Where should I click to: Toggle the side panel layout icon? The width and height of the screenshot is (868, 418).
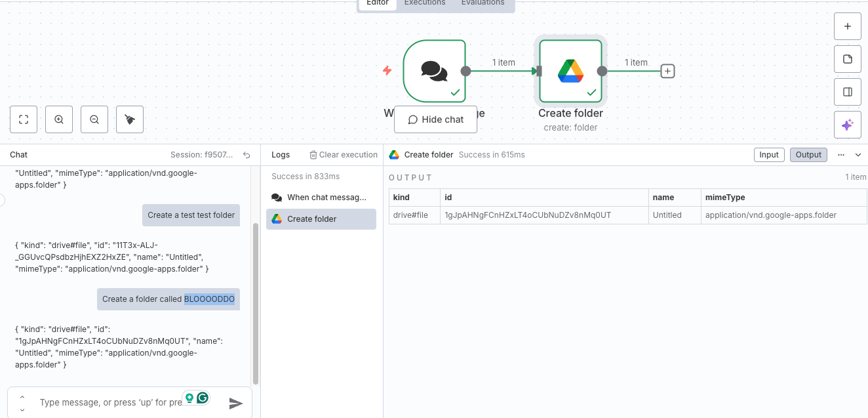pyautogui.click(x=847, y=92)
